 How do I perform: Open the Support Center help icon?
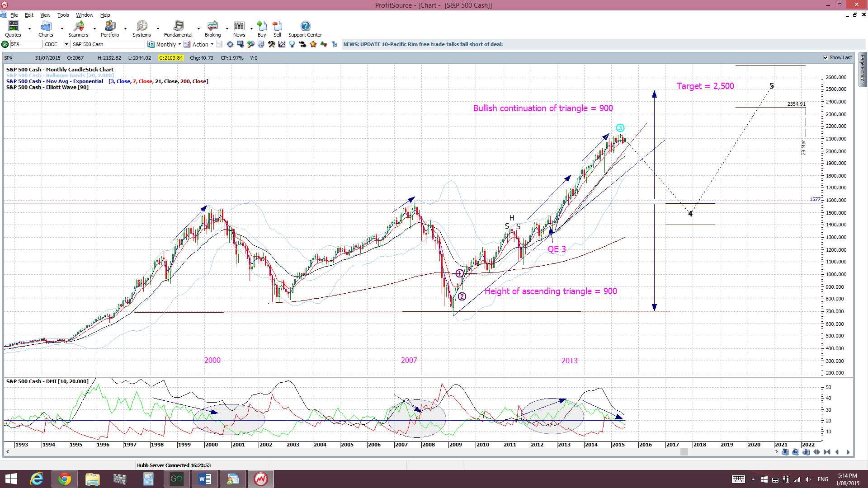point(305,29)
